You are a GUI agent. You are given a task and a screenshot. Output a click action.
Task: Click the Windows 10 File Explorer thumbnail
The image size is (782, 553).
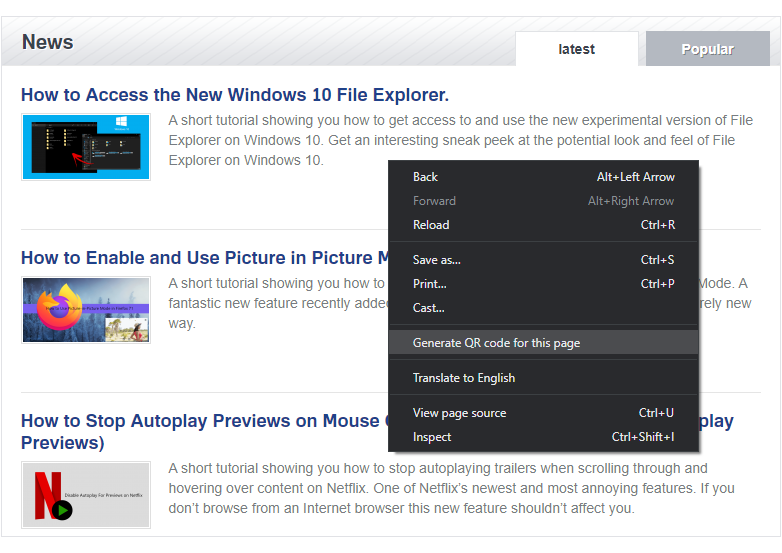coord(86,147)
